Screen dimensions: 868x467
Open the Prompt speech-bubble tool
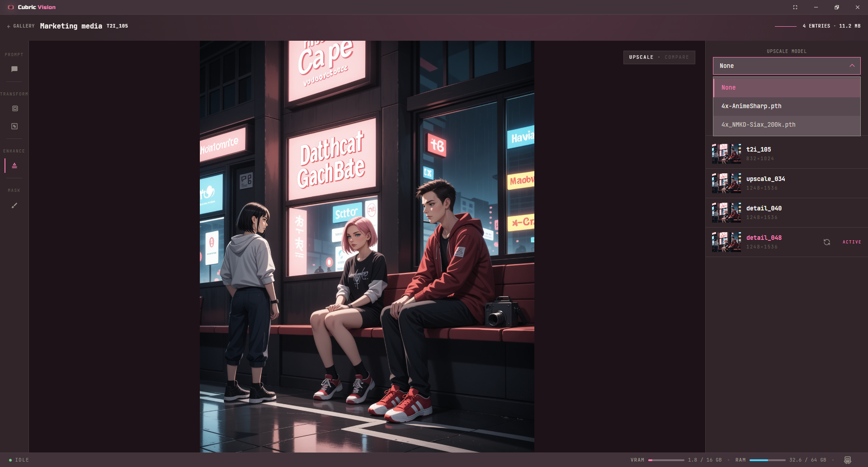[14, 69]
